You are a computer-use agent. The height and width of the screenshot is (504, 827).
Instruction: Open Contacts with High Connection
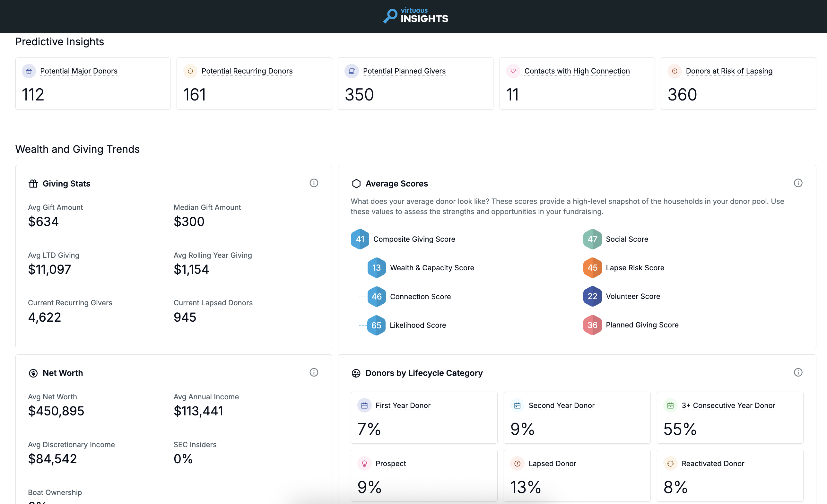(577, 71)
